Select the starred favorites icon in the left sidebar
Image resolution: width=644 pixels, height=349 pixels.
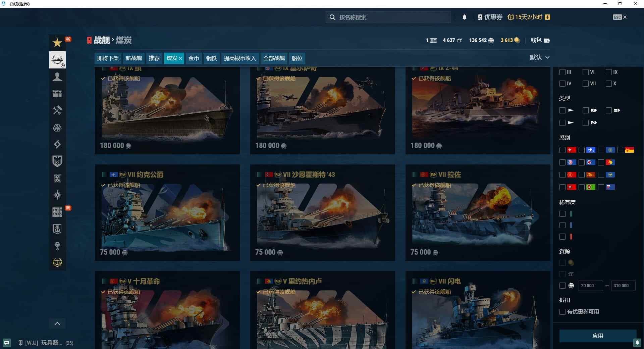pyautogui.click(x=57, y=43)
